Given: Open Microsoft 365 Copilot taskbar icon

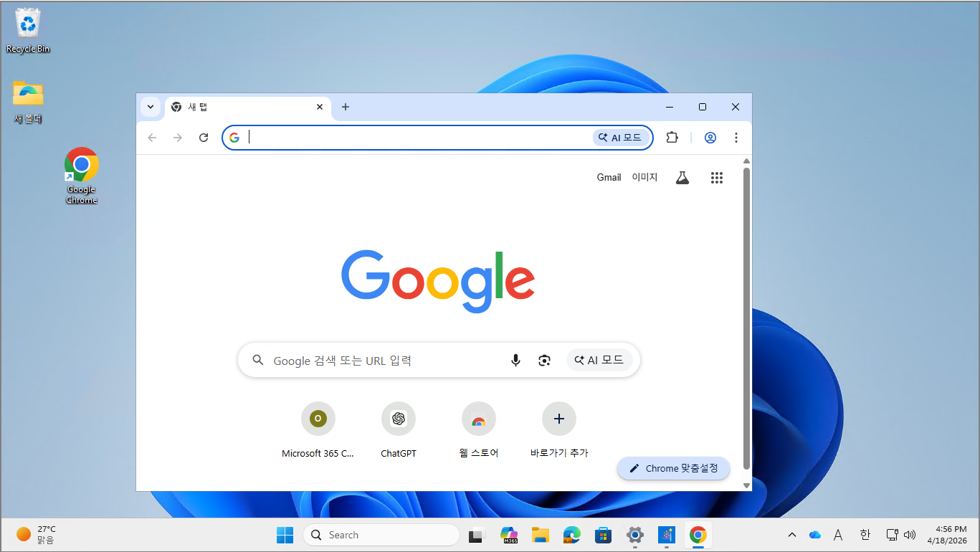Looking at the screenshot, I should click(509, 535).
